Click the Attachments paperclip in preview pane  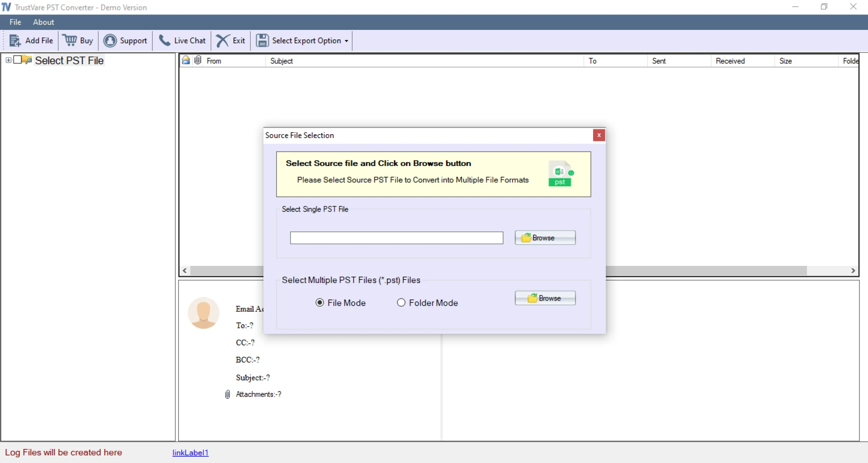tap(227, 394)
